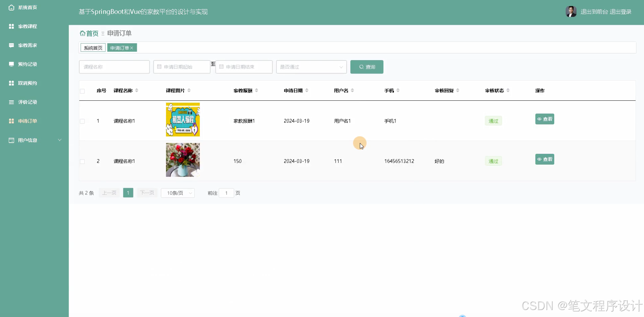Open the 是否通过 filter dropdown
This screenshot has height=317, width=644.
pos(311,67)
